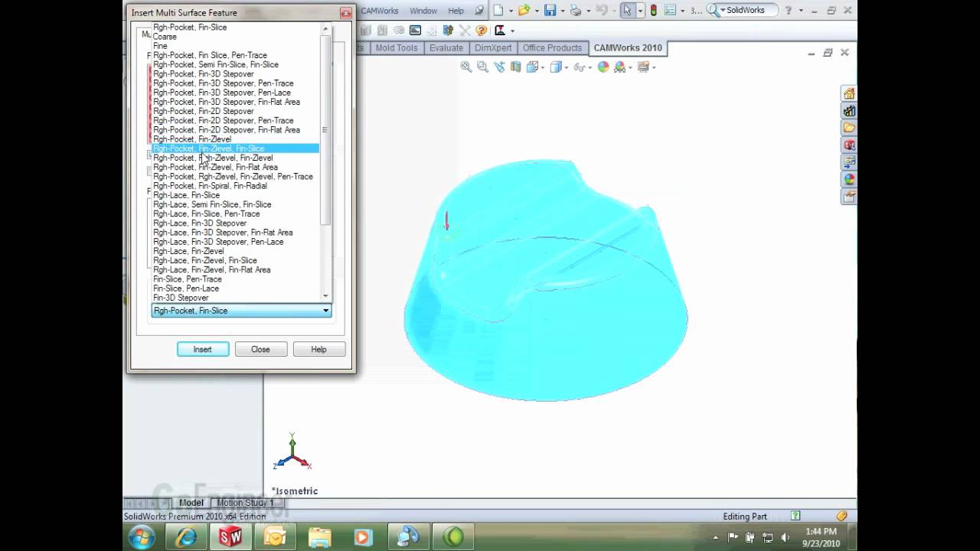Click the question mark help icon
The image size is (980, 551).
(789, 10)
